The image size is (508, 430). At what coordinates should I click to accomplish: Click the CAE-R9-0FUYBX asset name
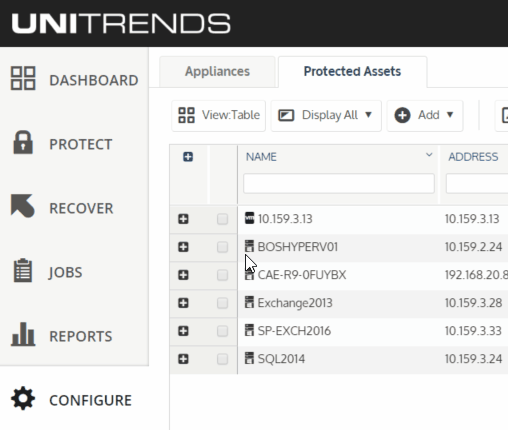tap(302, 275)
